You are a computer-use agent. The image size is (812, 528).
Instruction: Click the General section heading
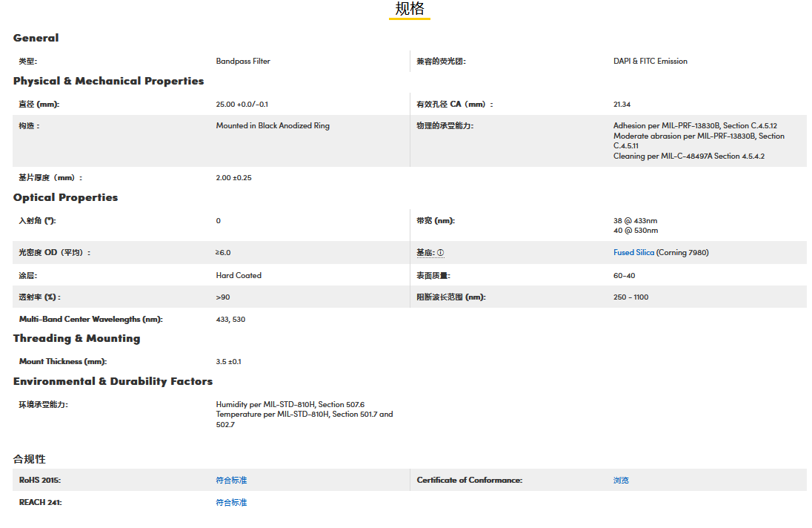pos(36,38)
